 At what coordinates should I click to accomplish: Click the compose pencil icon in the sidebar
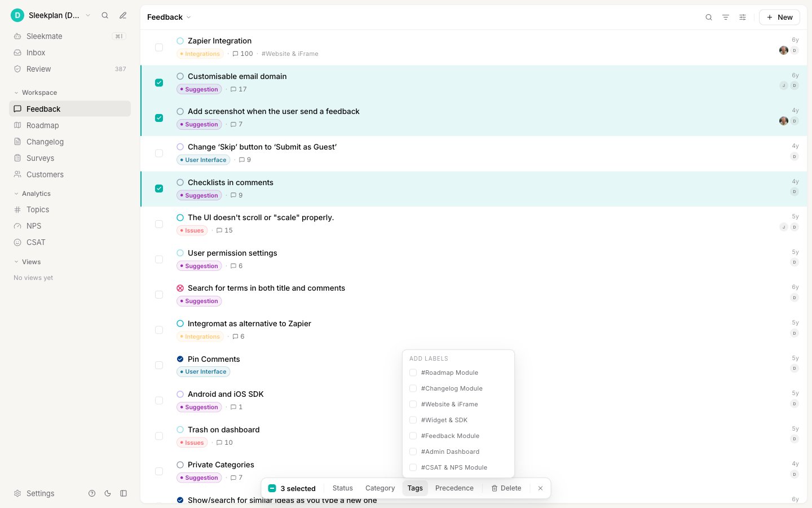click(x=123, y=15)
